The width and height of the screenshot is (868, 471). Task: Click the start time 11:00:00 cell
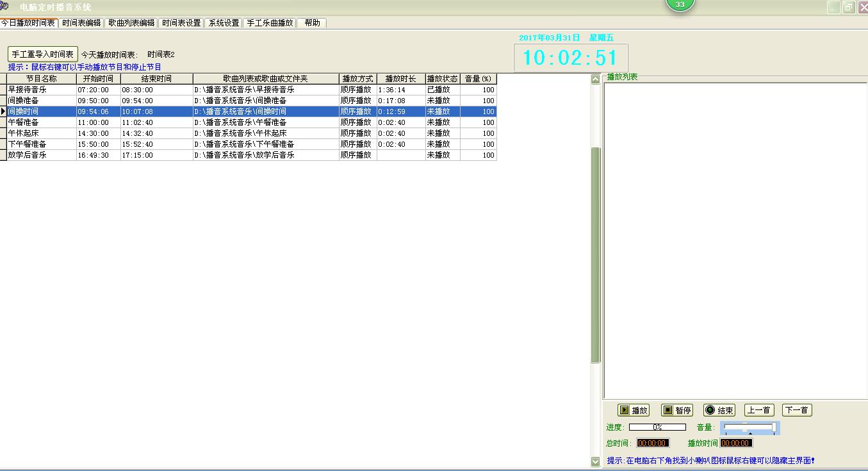[99, 122]
